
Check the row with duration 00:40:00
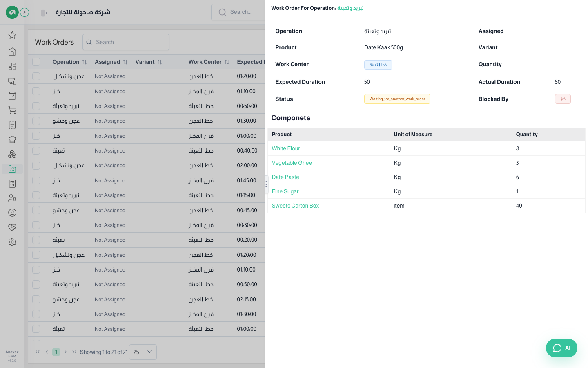click(36, 151)
